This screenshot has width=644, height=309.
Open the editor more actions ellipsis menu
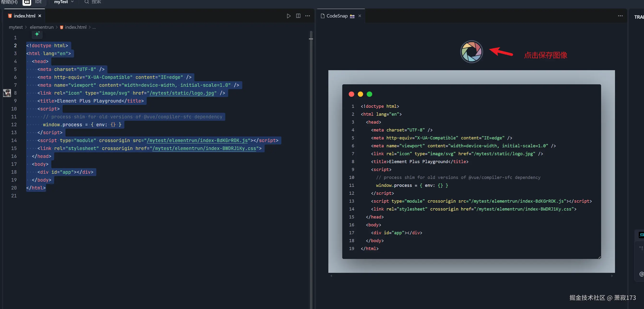307,16
